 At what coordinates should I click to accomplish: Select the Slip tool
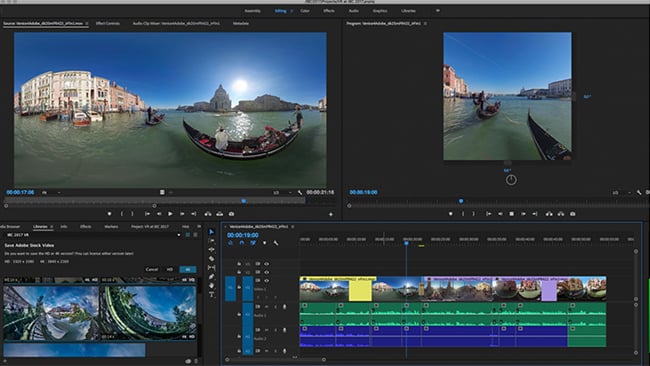[x=211, y=268]
